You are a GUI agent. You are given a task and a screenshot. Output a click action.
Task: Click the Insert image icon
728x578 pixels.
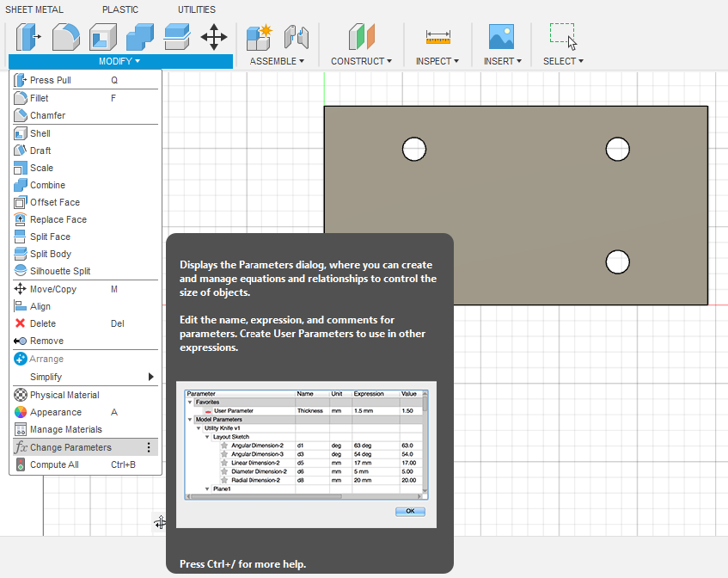(x=501, y=37)
